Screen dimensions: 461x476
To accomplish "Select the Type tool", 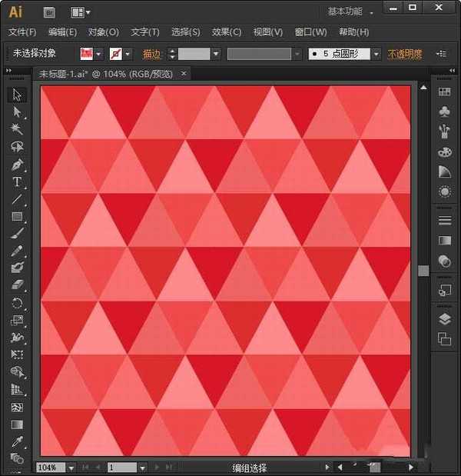I will coord(17,182).
